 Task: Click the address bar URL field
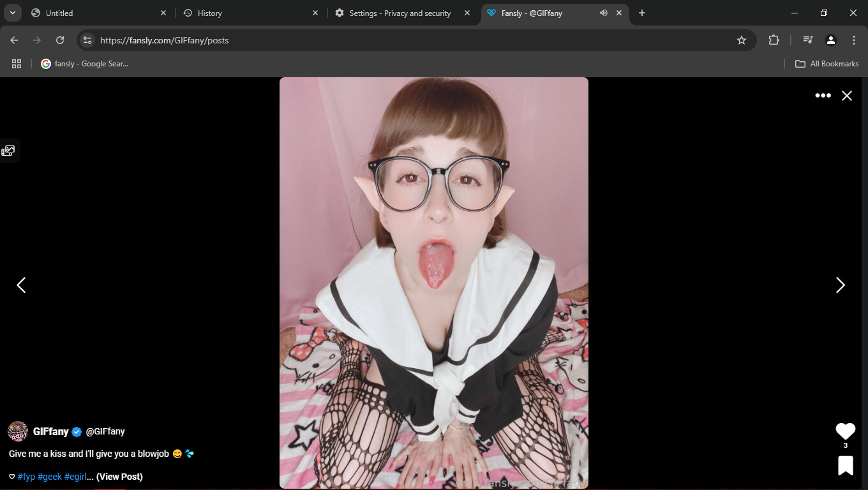tap(408, 40)
